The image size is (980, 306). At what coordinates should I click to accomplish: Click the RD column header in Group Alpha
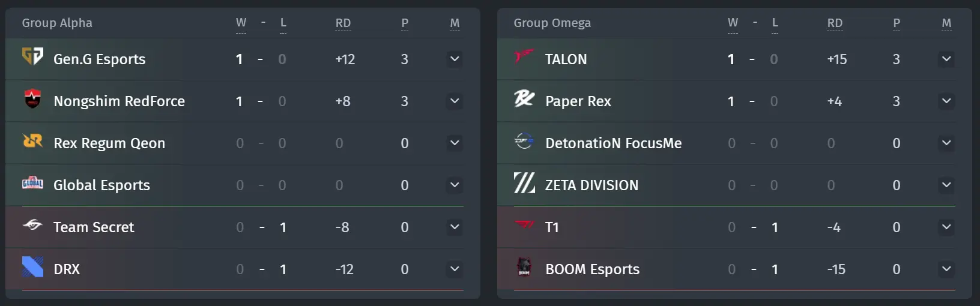pyautogui.click(x=343, y=23)
